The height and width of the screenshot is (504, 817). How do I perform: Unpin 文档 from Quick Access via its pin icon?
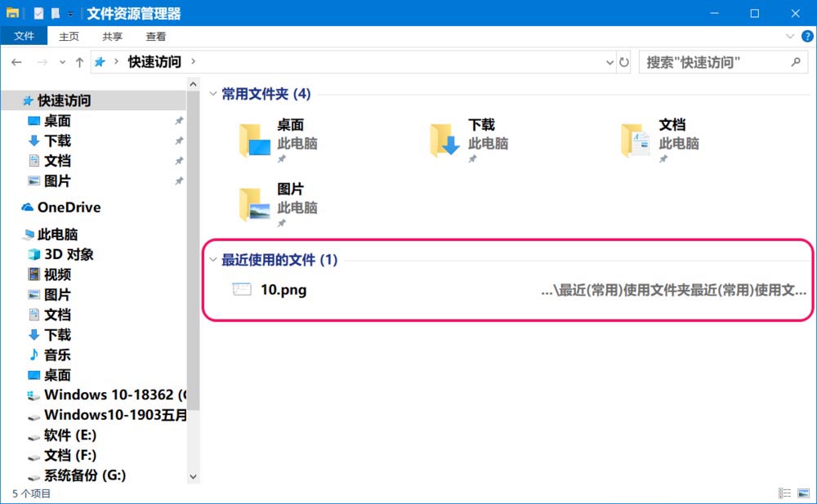(179, 161)
